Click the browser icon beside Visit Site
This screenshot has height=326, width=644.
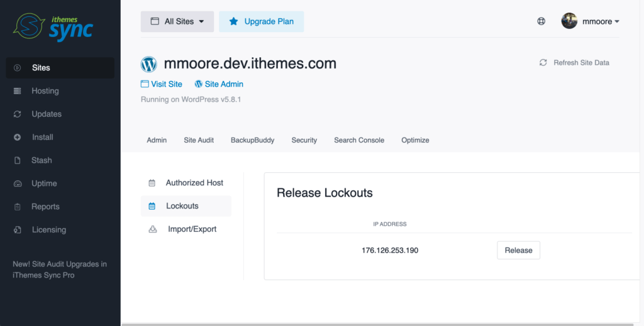145,84
